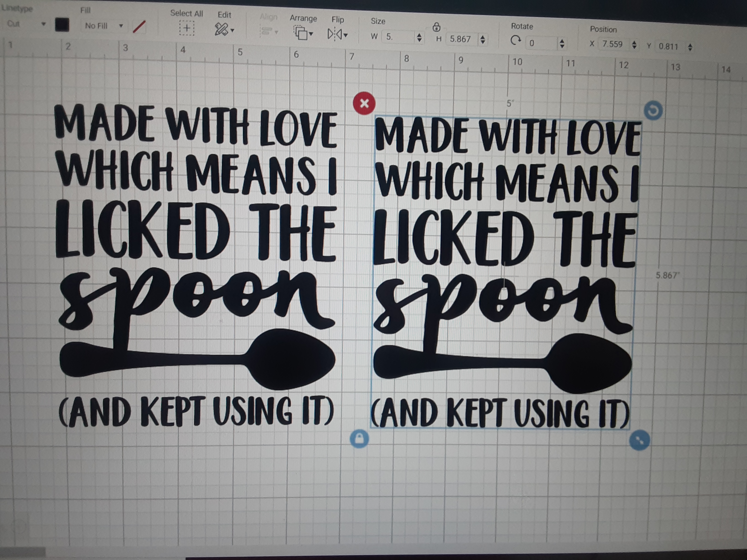Click the black linetype color swatch
747x560 pixels.
pyautogui.click(x=62, y=25)
